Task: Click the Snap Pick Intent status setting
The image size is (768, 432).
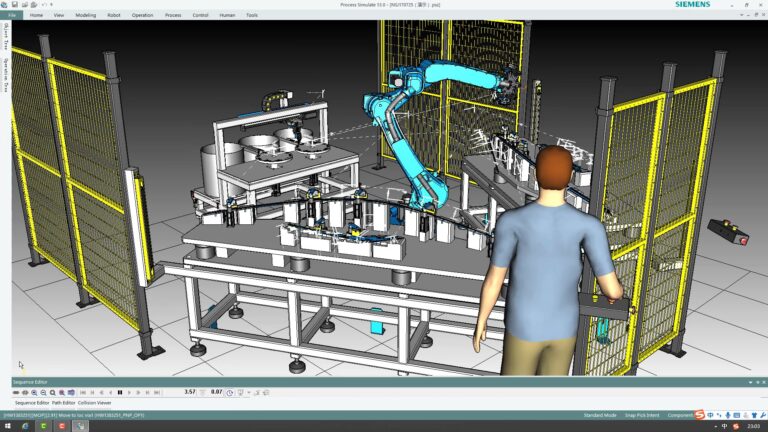Action: point(642,415)
